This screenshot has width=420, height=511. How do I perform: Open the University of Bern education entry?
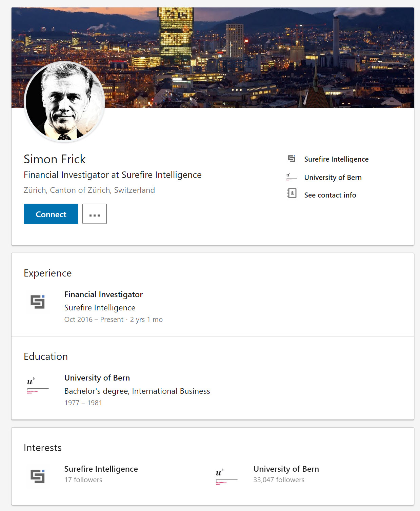[97, 378]
